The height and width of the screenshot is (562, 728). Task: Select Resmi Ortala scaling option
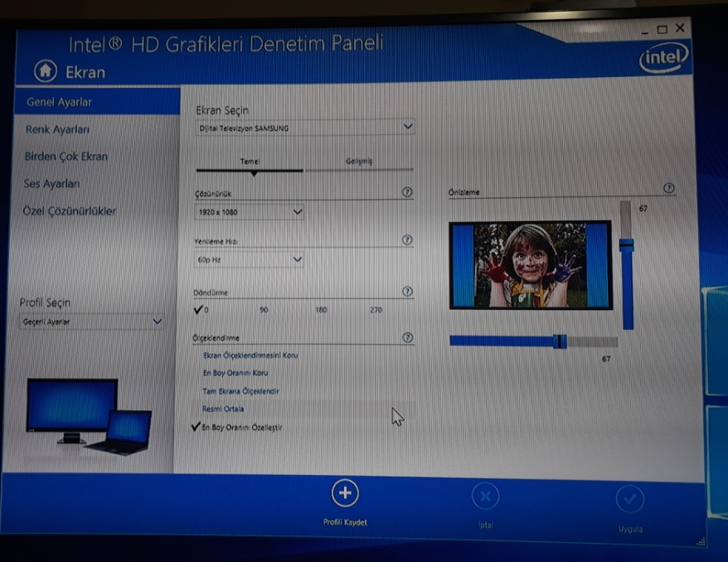point(223,409)
